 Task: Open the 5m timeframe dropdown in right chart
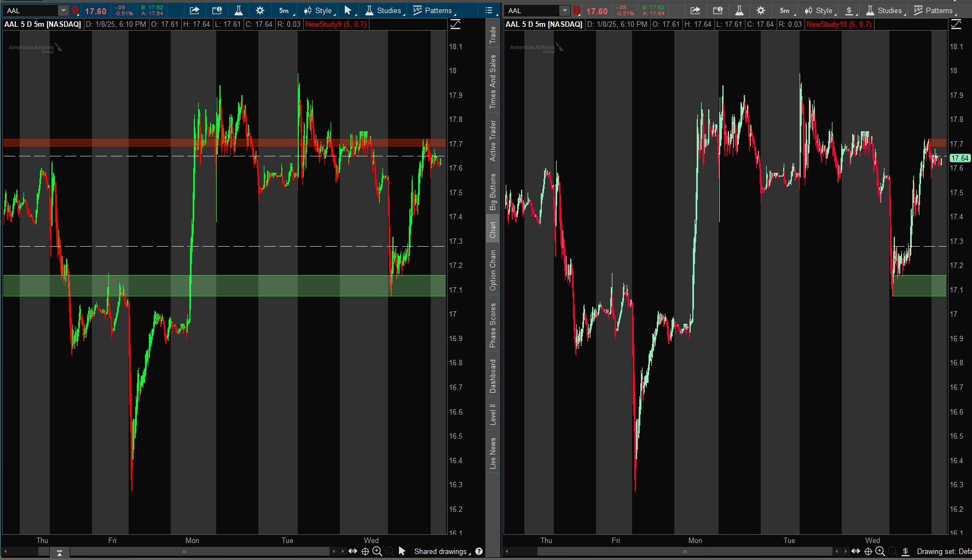coord(786,10)
